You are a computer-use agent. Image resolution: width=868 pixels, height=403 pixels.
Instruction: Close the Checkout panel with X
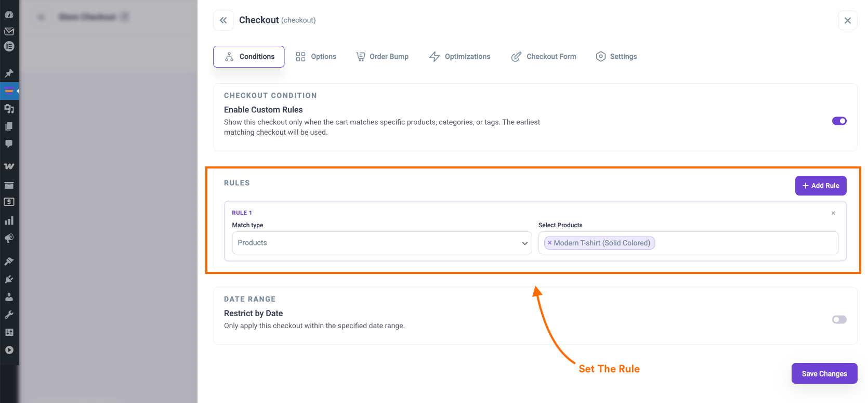(848, 20)
